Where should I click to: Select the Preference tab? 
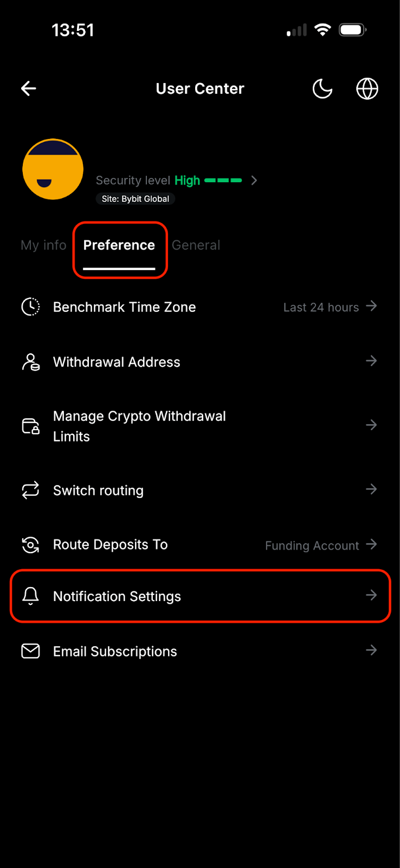point(119,245)
